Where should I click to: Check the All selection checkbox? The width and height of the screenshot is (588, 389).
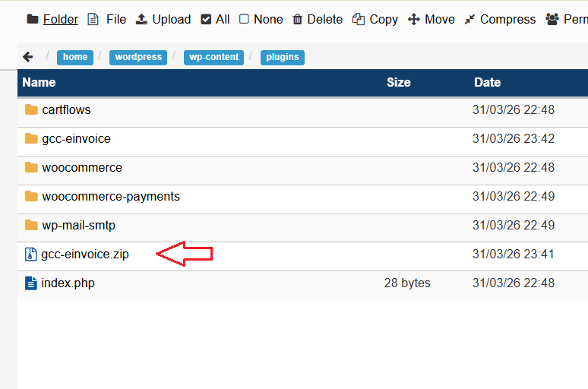pyautogui.click(x=207, y=19)
